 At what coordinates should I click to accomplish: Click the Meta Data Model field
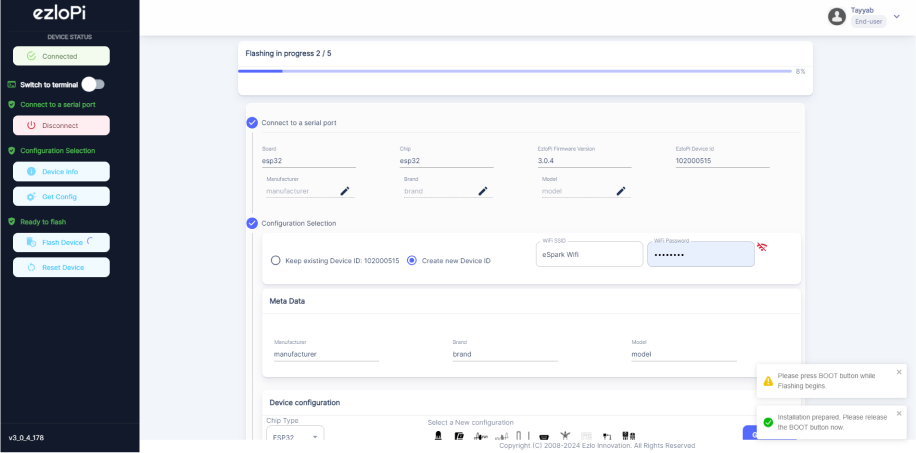pos(683,354)
